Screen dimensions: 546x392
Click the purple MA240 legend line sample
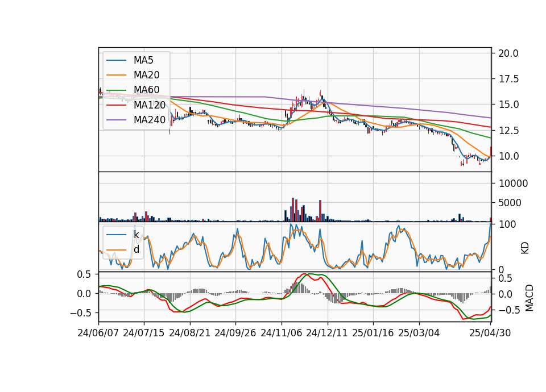coord(116,120)
